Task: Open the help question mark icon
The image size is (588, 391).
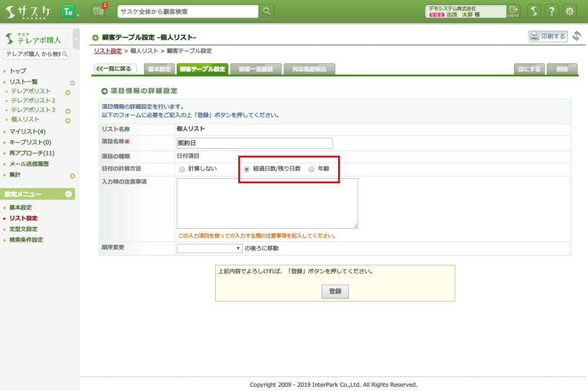Action: coord(552,11)
